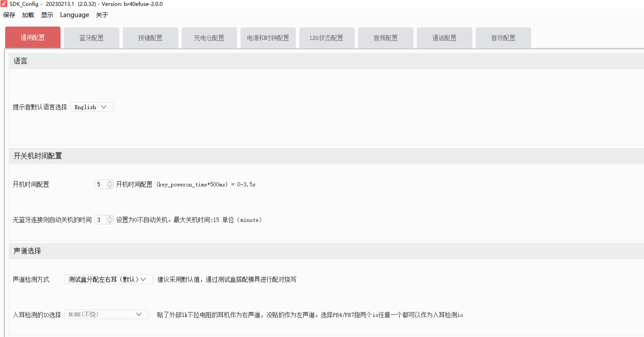Image resolution: width=644 pixels, height=337 pixels.
Task: Click the 声道选择 section header
Action: coord(326,251)
